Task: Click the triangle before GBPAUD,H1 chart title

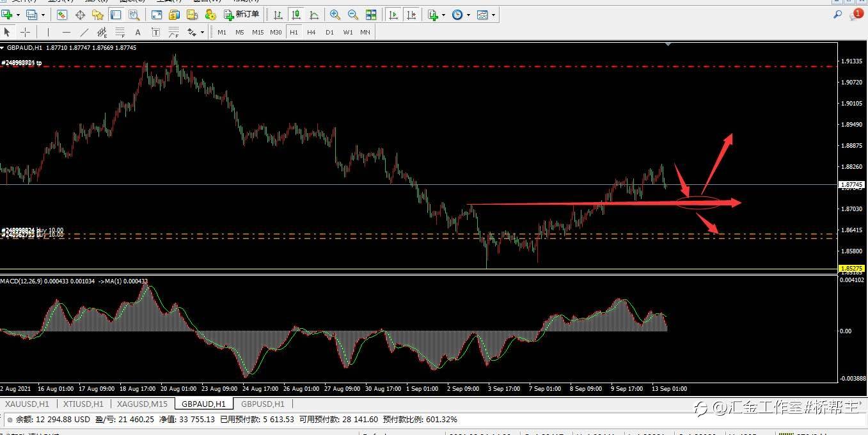Action: point(3,48)
